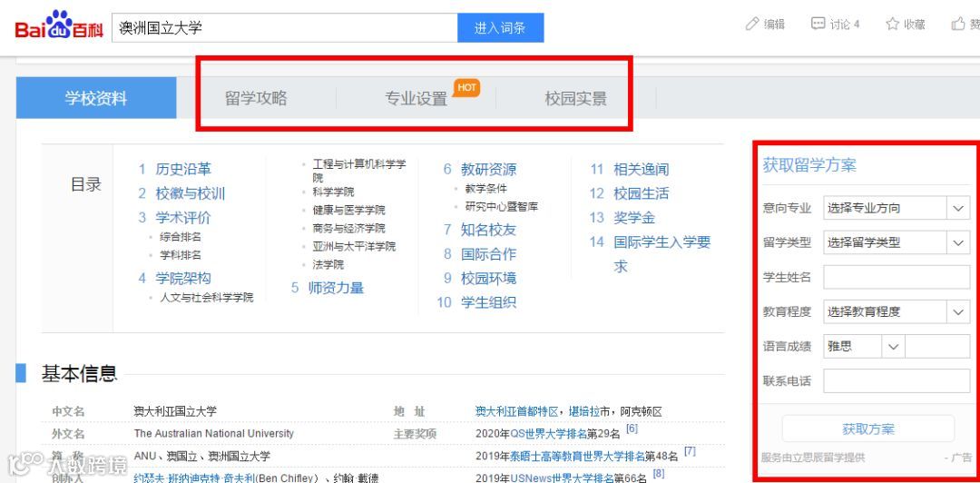
Task: Go to 历史沿革 in the table of contents
Action: tap(183, 169)
